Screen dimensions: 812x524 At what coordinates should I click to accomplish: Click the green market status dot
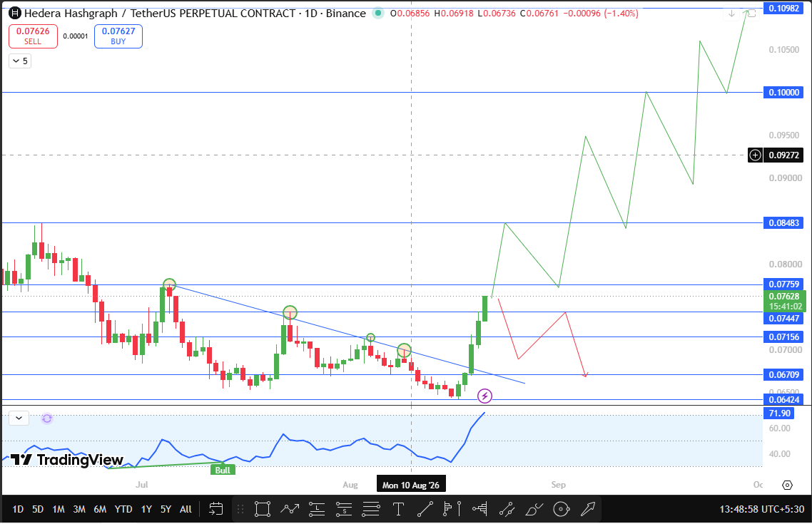click(378, 14)
